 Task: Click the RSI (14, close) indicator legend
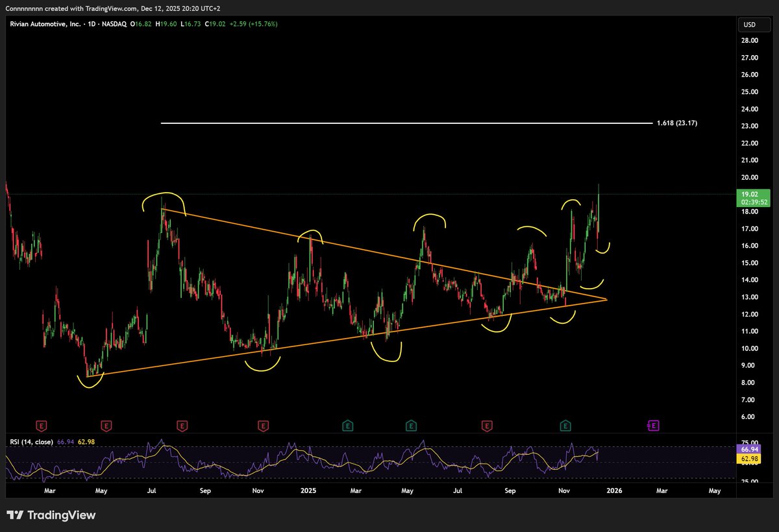coord(32,442)
